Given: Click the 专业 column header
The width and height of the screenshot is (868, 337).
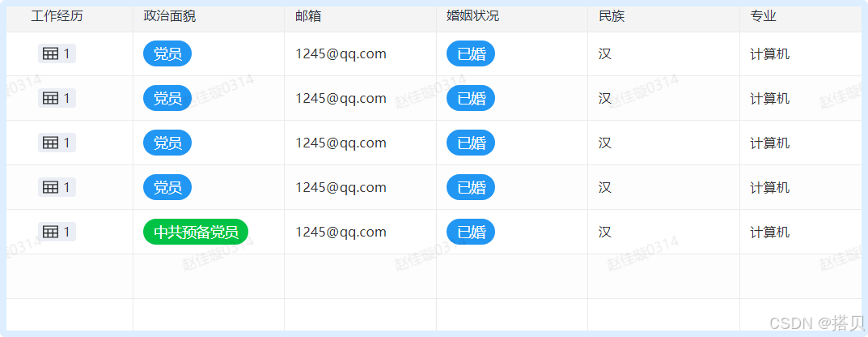Looking at the screenshot, I should 764,16.
